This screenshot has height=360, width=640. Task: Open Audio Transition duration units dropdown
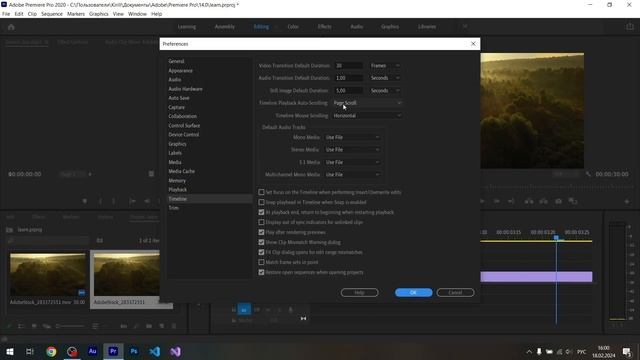[385, 78]
